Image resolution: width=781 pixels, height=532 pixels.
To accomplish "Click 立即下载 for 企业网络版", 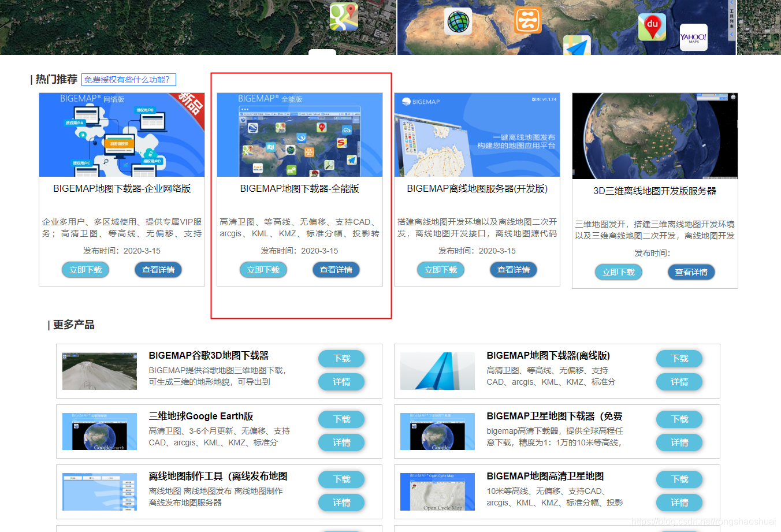I will pyautogui.click(x=85, y=270).
